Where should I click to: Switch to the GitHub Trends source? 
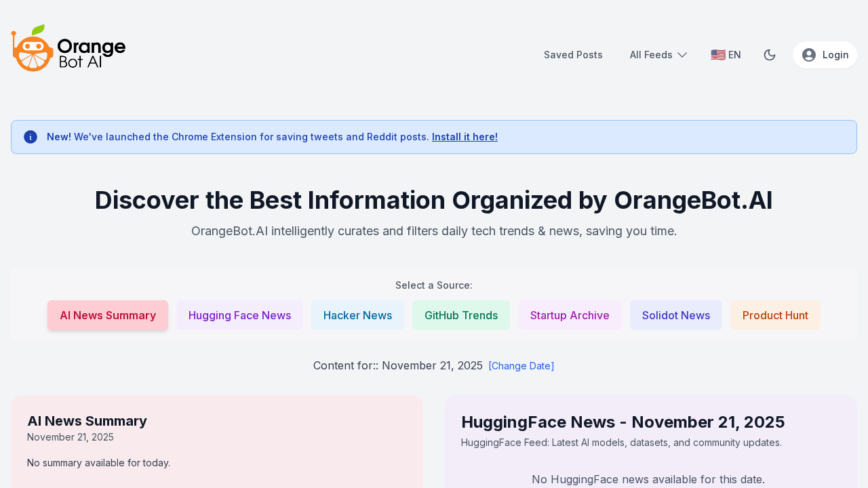(x=460, y=314)
